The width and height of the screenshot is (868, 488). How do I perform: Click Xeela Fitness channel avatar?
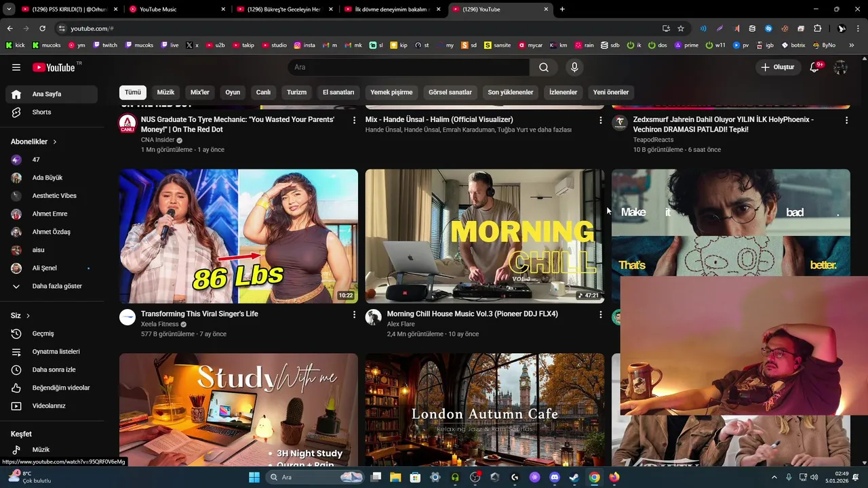point(127,317)
